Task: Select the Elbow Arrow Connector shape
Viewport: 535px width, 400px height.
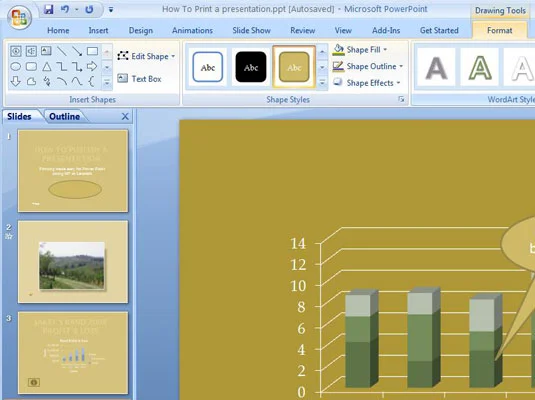Action: tap(77, 66)
